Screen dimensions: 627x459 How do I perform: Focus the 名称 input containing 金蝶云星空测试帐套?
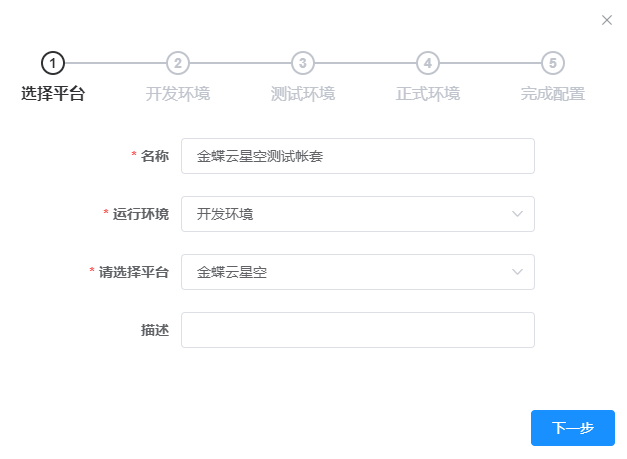tap(357, 156)
